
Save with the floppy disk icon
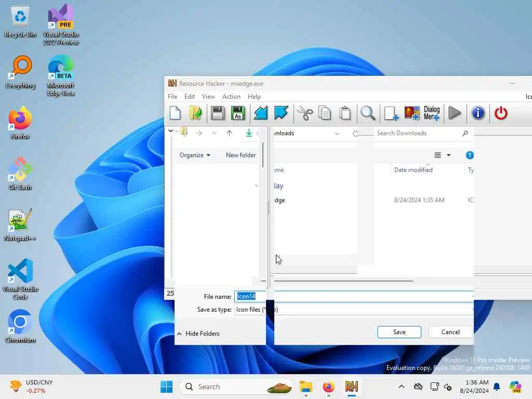(218, 113)
